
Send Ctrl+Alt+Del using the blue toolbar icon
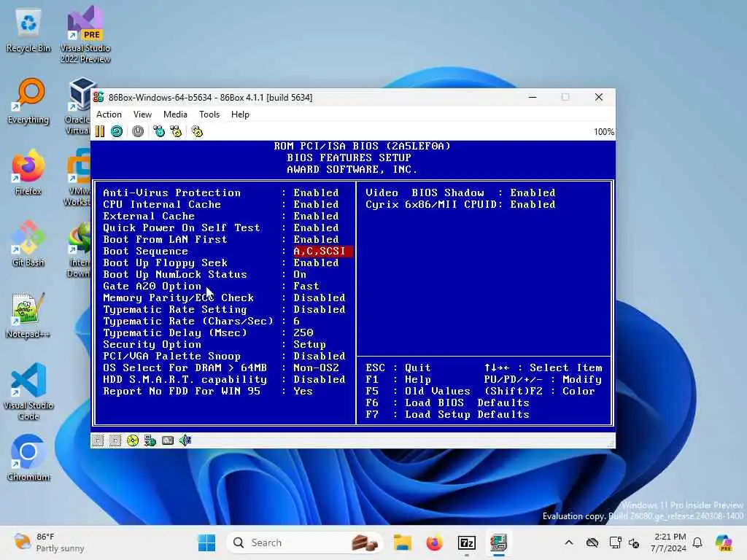[x=159, y=131]
